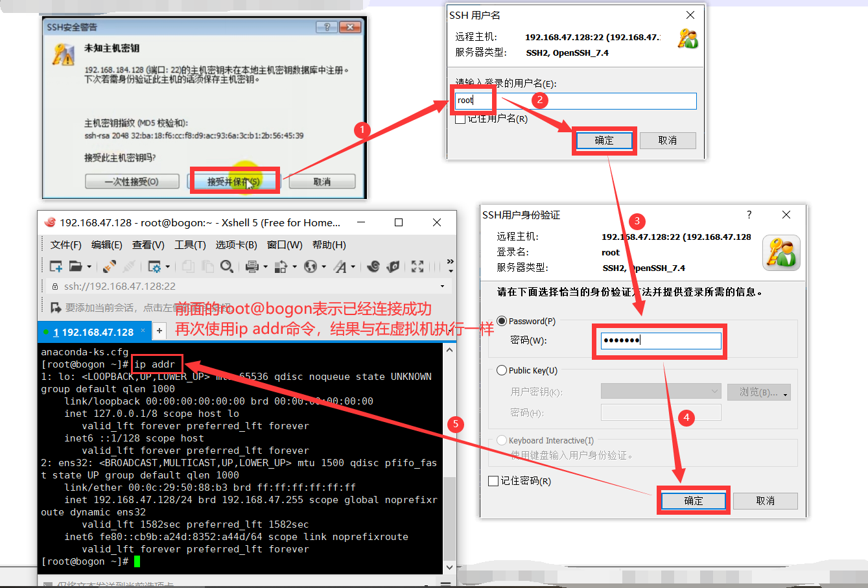Toggle the 记住密码 checkbox
Viewport: 868px width, 588px height.
pos(493,481)
